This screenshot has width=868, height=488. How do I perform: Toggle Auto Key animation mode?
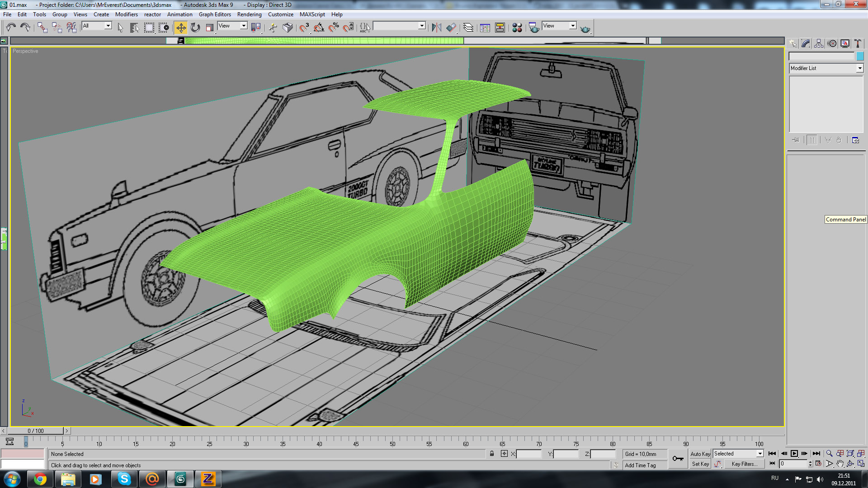point(700,454)
